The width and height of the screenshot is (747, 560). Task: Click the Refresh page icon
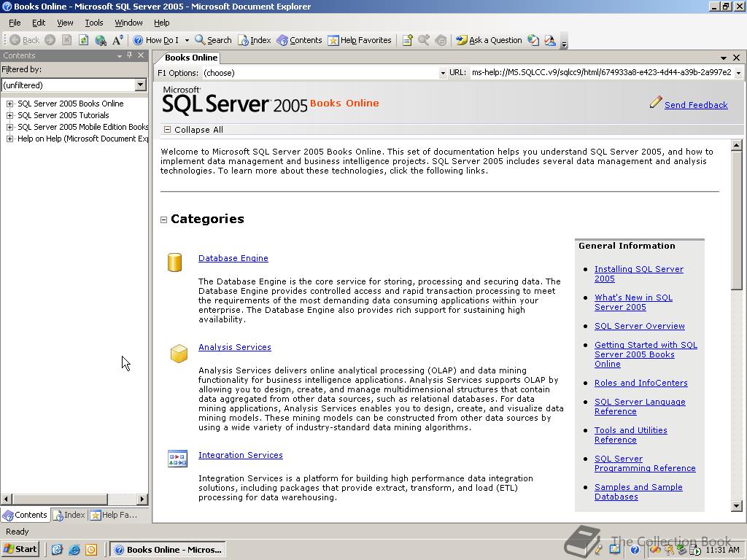(83, 41)
